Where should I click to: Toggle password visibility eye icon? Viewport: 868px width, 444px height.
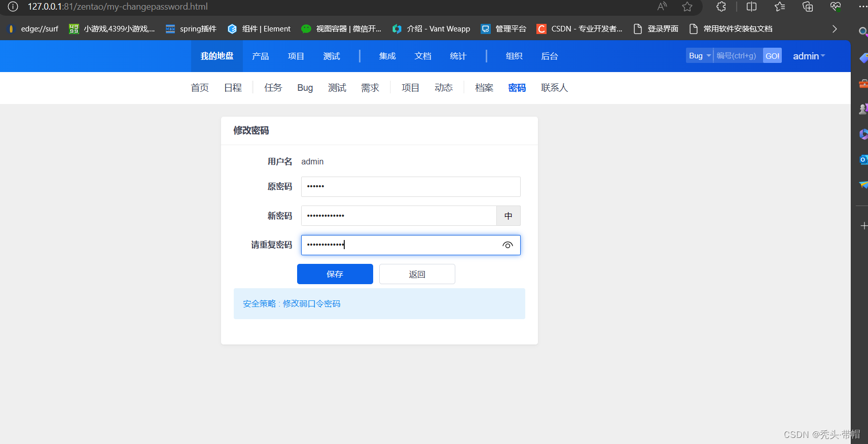508,245
